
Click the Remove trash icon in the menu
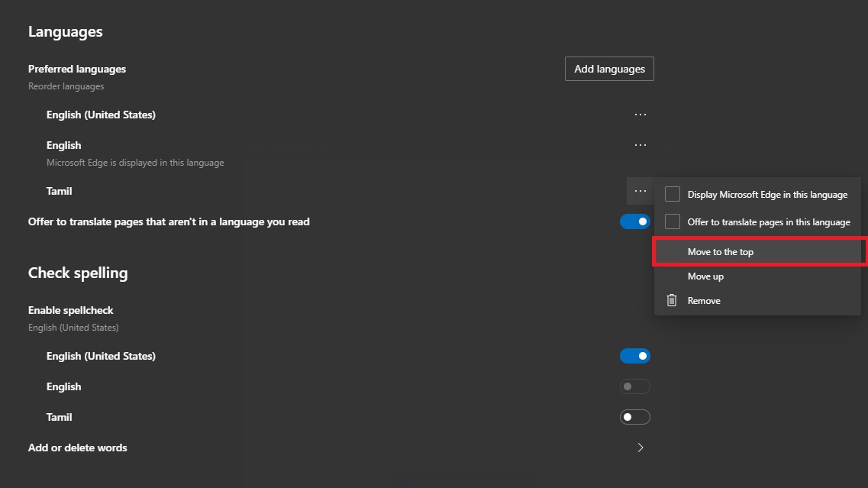[672, 300]
